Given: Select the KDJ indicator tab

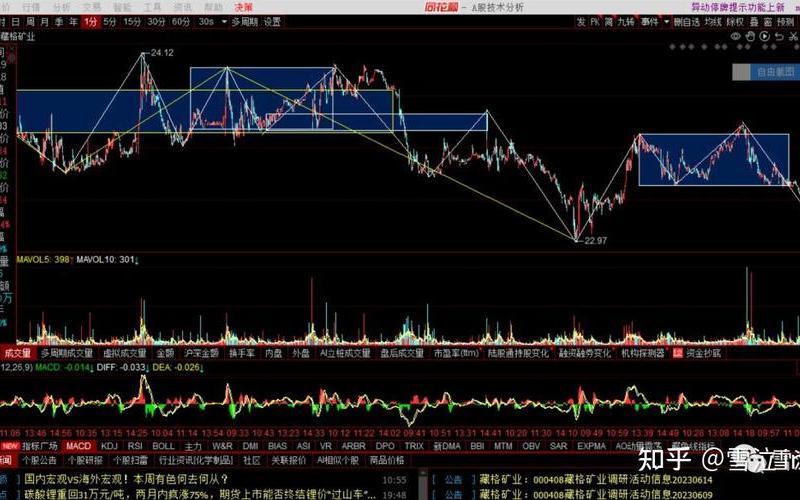Looking at the screenshot, I should coord(109,446).
